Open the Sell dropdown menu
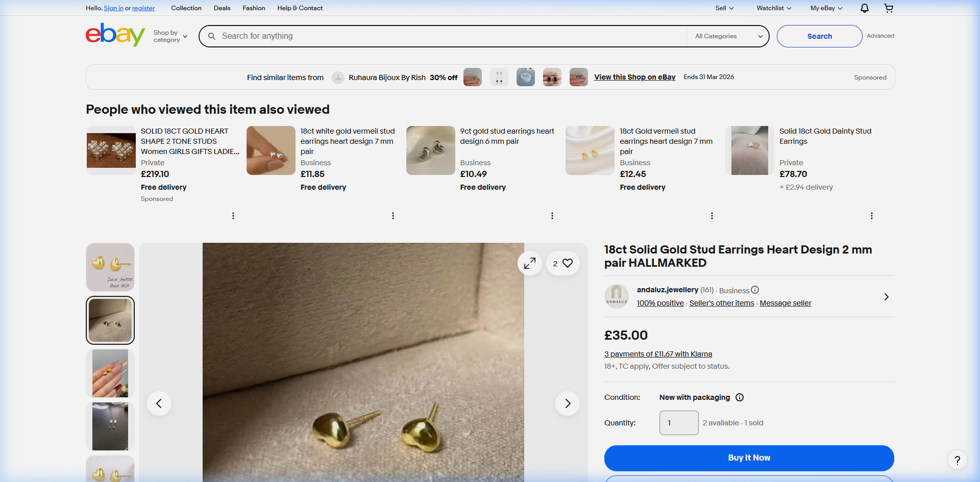980x482 pixels. pyautogui.click(x=724, y=8)
